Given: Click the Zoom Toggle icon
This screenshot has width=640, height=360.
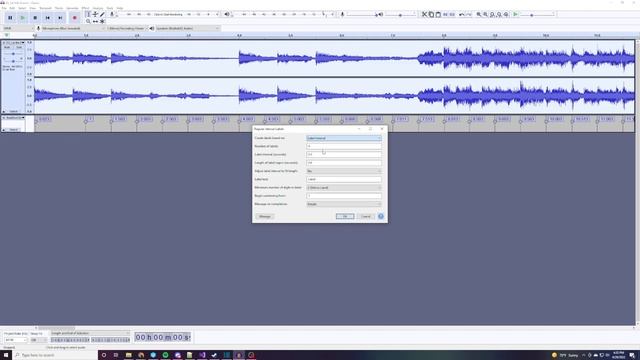Looking at the screenshot, I should 506,14.
